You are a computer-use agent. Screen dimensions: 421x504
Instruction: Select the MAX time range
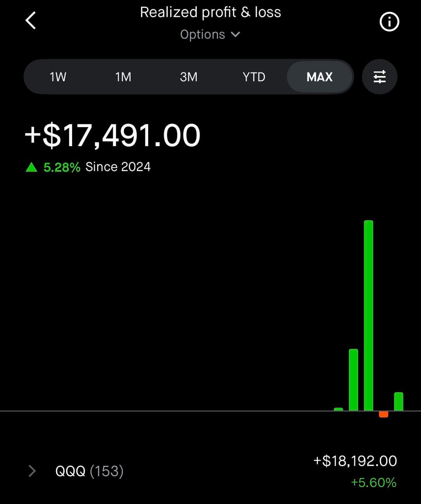coord(320,77)
